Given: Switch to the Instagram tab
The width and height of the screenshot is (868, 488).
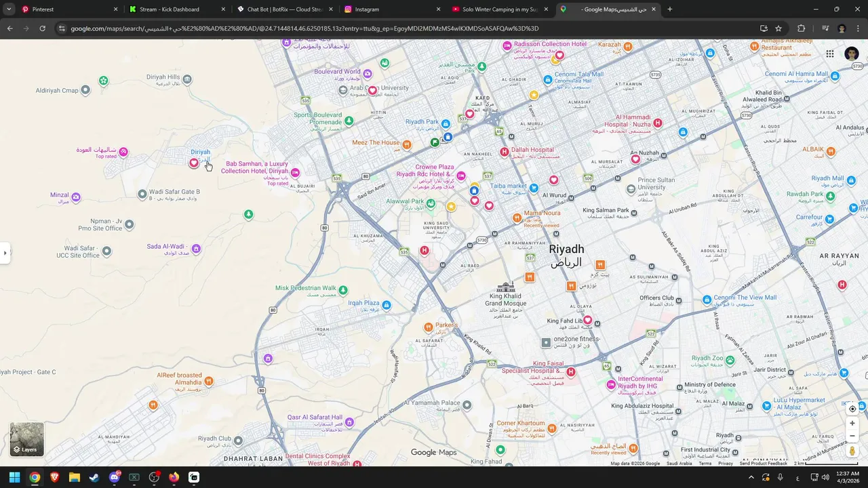Looking at the screenshot, I should [x=392, y=9].
